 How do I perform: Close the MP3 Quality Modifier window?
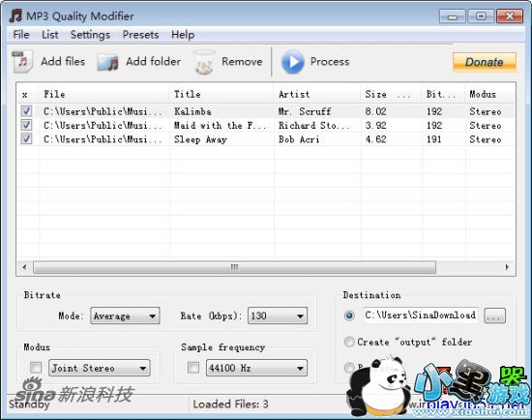(510, 16)
